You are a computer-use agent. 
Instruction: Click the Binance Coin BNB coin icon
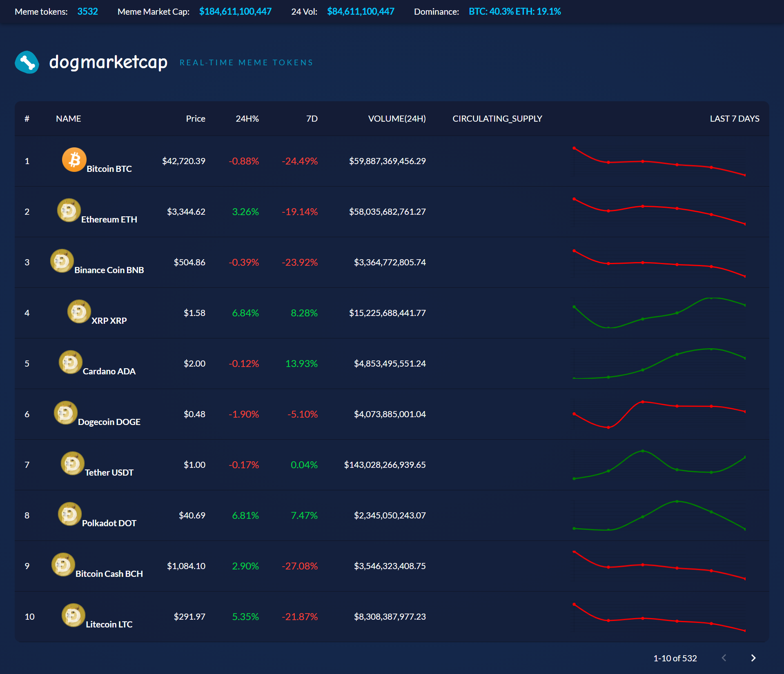(x=62, y=261)
